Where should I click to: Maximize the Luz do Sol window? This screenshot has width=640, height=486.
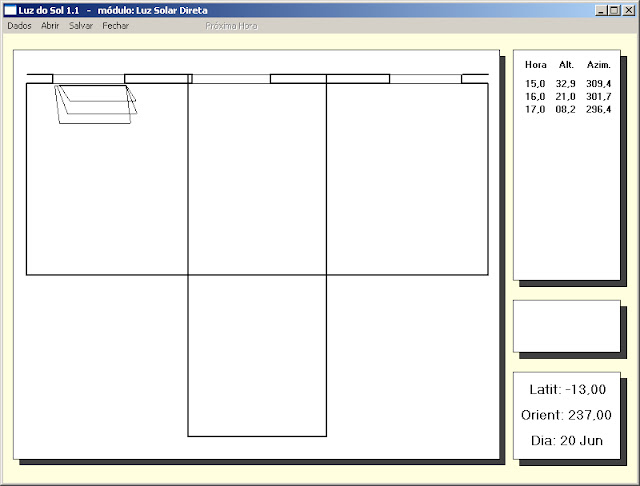coord(614,10)
